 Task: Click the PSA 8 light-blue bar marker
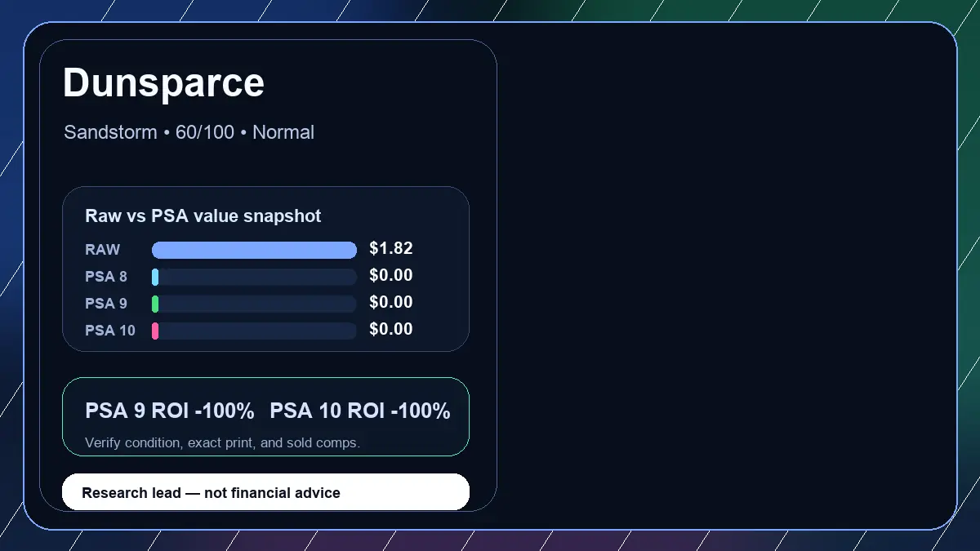155,277
